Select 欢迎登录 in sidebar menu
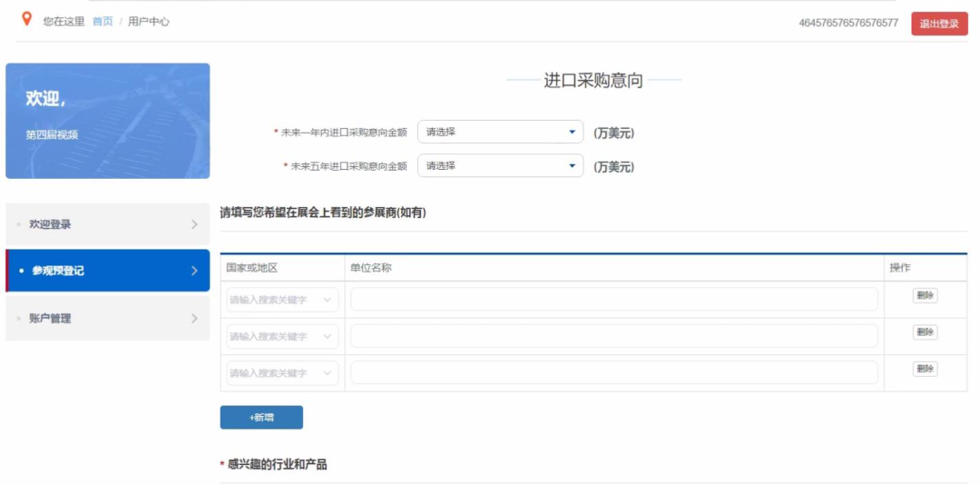The width and height of the screenshot is (980, 485). (x=51, y=224)
